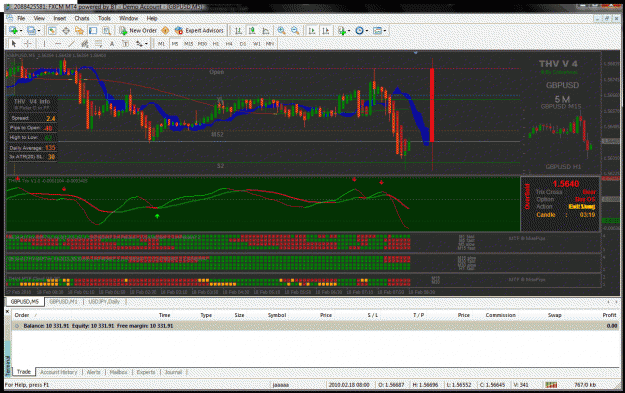
Task: Open the Account History terminal tab
Action: [59, 372]
